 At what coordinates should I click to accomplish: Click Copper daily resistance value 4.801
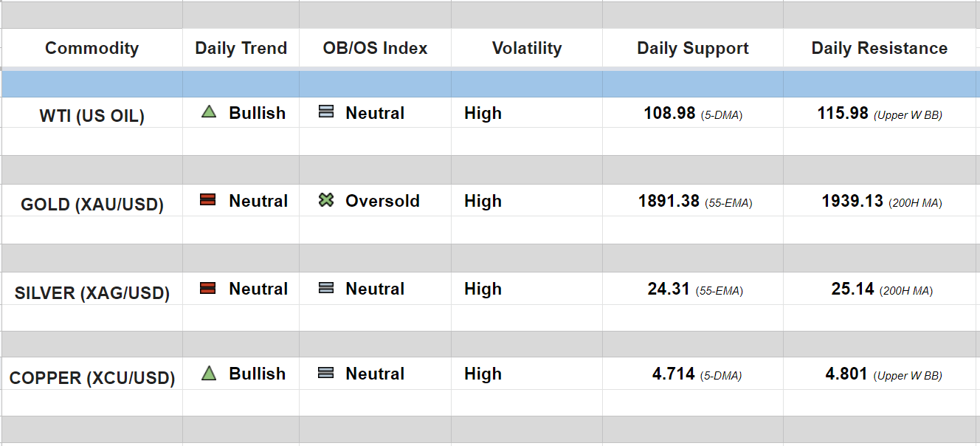(846, 374)
